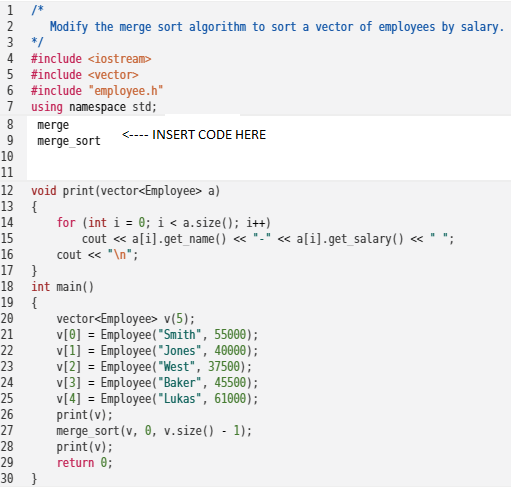Click line number 30 in the gutter
The image size is (511, 489).
(x=7, y=478)
